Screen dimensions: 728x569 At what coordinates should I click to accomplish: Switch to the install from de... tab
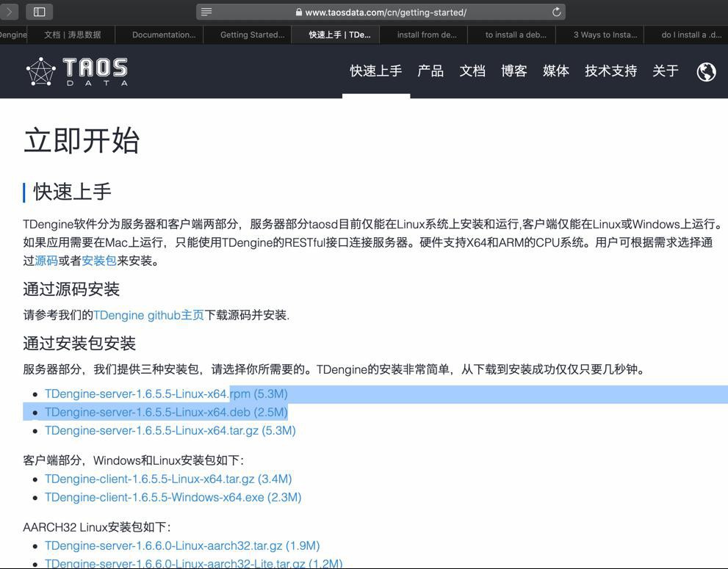point(423,35)
